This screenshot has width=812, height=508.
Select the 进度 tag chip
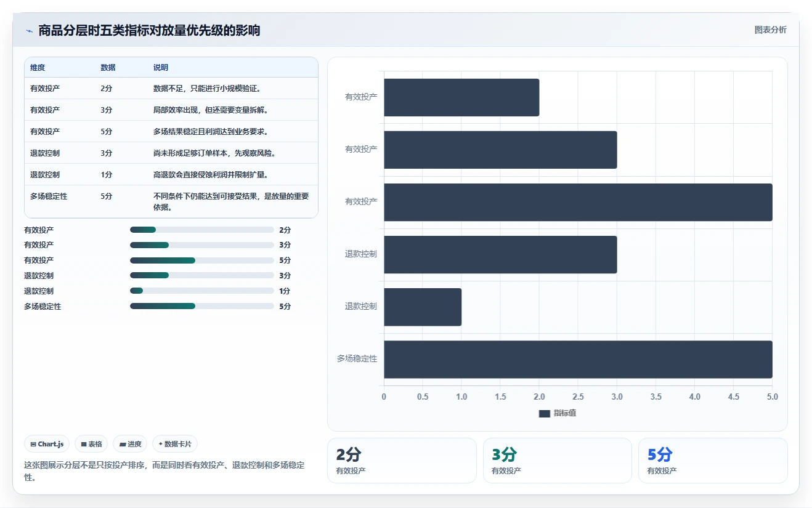[130, 444]
